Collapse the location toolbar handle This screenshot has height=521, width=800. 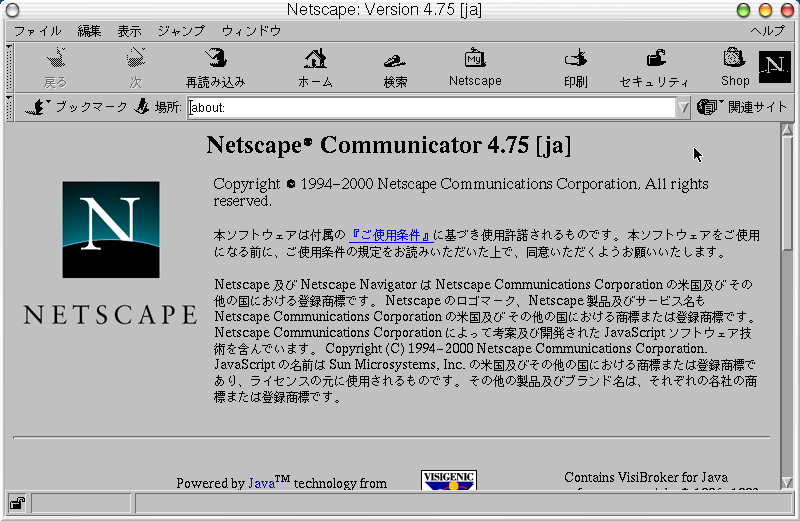(x=9, y=108)
